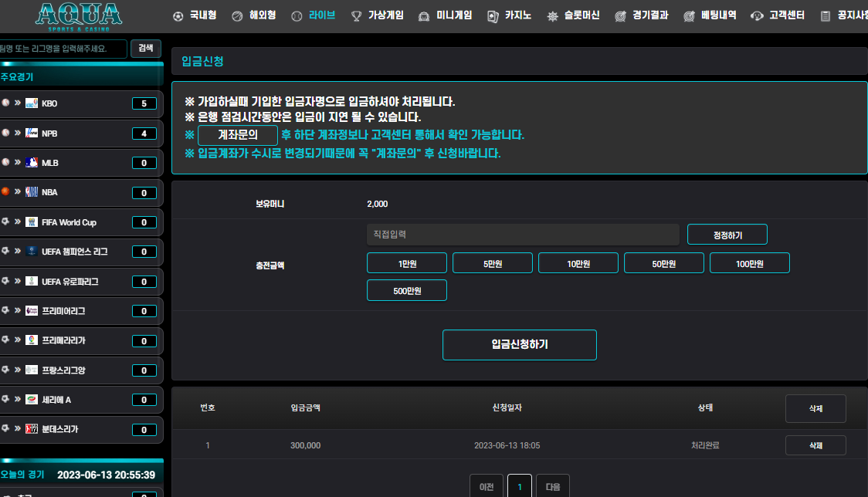Open the 라이브 menu tab
This screenshot has height=497, width=868.
(x=322, y=15)
